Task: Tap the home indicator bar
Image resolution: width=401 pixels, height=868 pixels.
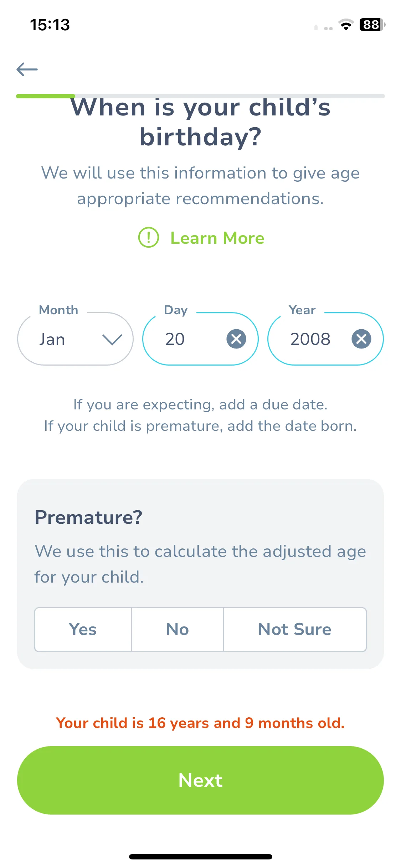Action: 200,857
